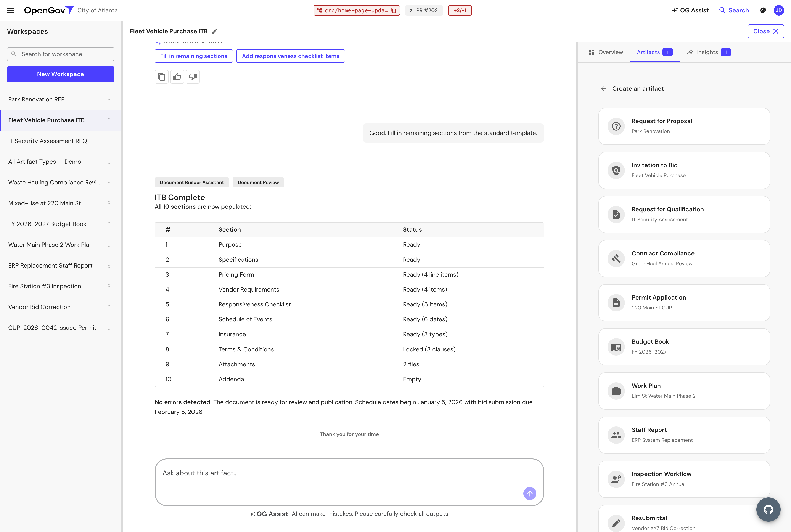Screen dimensions: 791x532
Task: Copy the assistant response
Action: coord(162,77)
